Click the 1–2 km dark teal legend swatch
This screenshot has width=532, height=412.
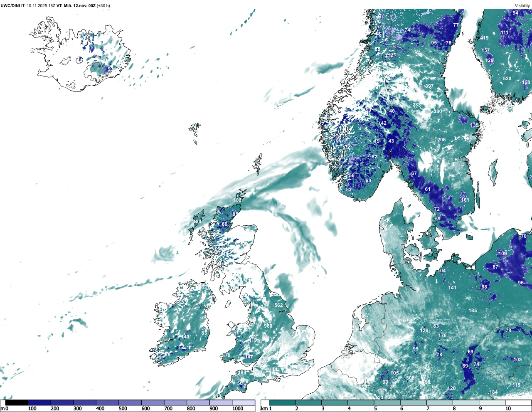(282, 402)
